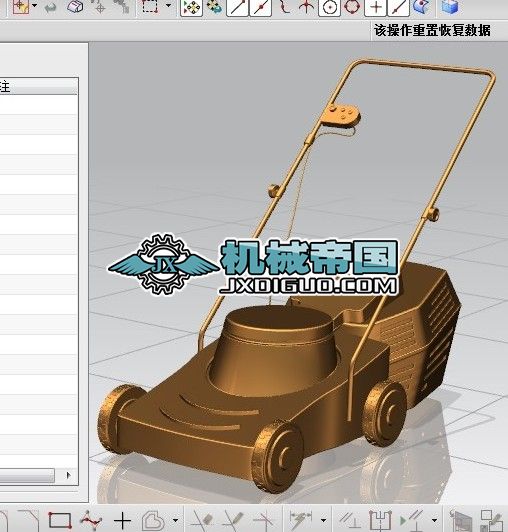Click the Inferred Dimensions tool
The width and height of the screenshot is (508, 532).
click(x=301, y=519)
